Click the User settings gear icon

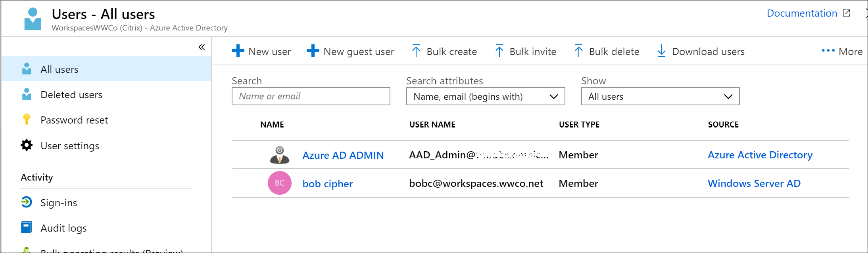(27, 145)
